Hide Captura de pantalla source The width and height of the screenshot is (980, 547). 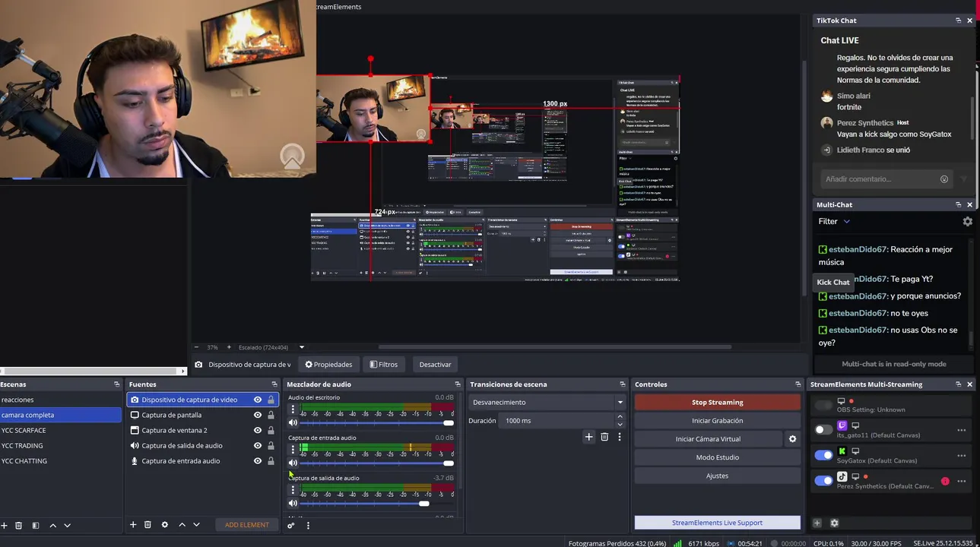258,415
